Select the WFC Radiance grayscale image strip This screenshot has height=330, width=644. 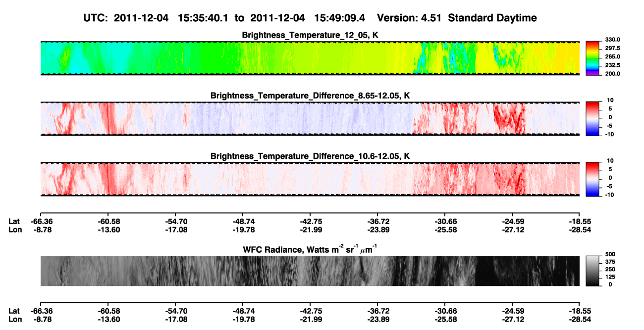tap(310, 271)
